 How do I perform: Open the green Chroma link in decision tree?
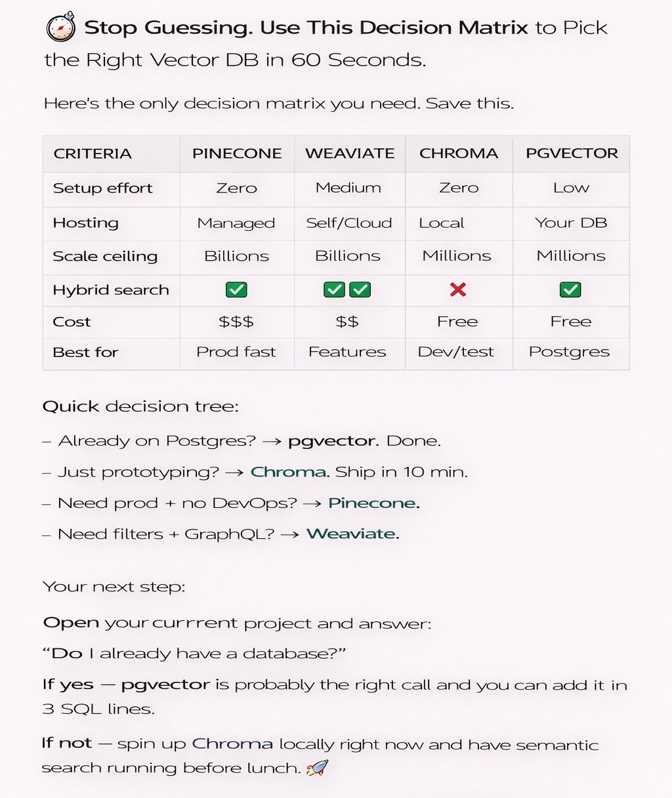coord(288,472)
